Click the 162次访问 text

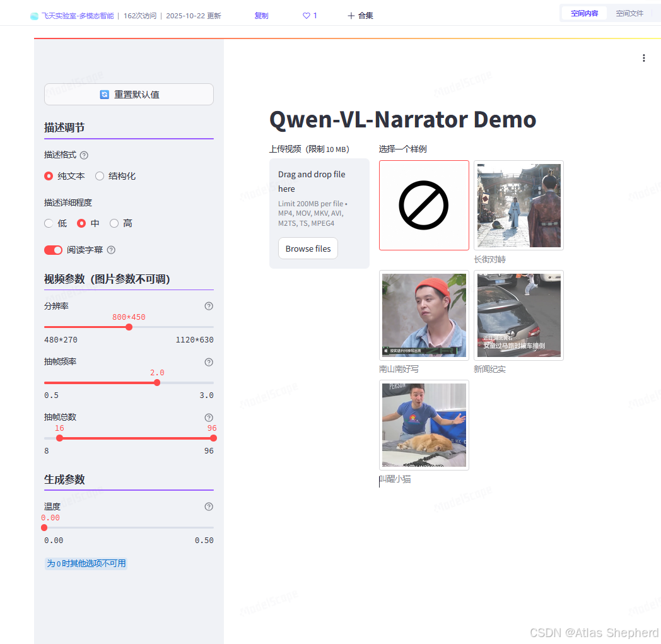click(140, 16)
